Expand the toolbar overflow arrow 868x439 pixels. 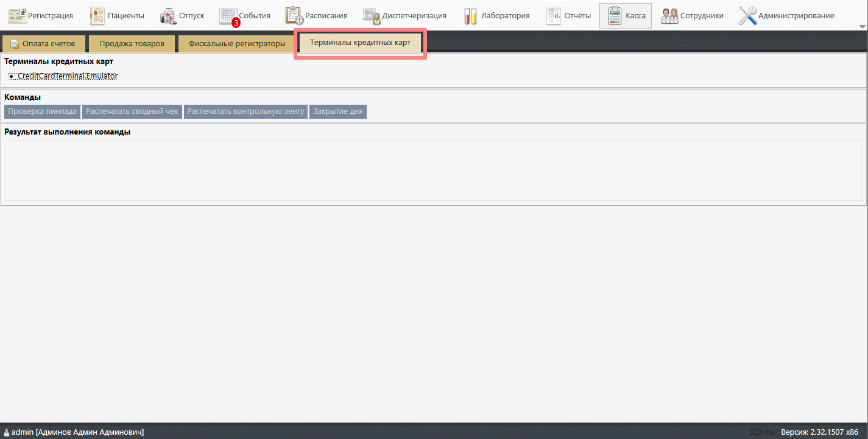[862, 27]
